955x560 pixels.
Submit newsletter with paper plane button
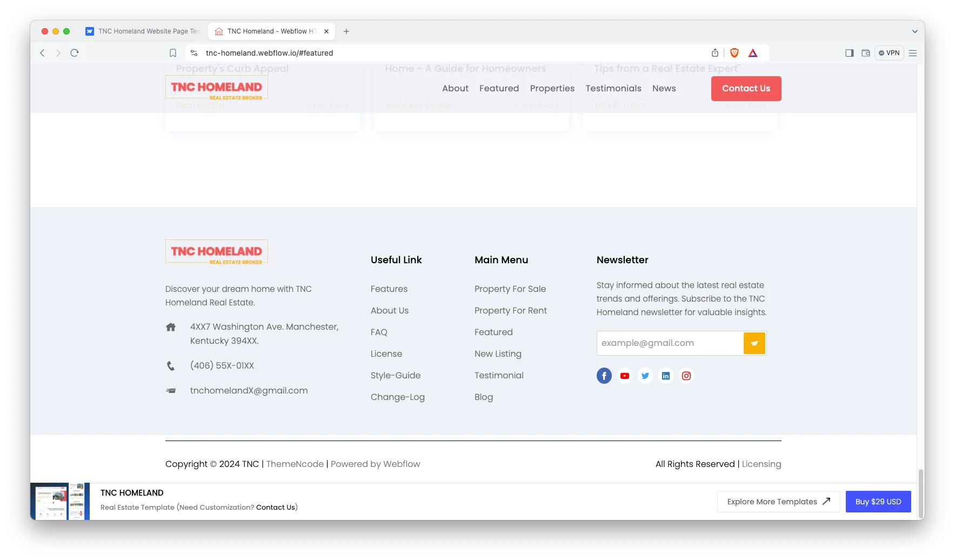pyautogui.click(x=754, y=343)
